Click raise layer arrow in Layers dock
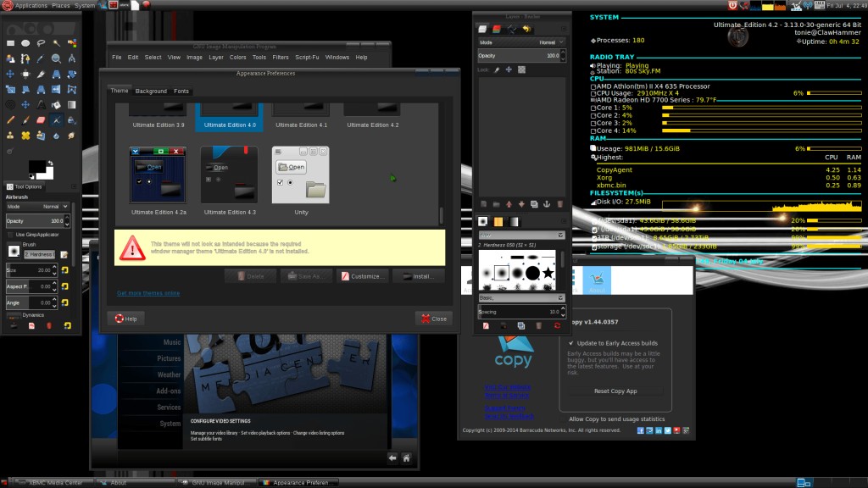 [x=509, y=204]
